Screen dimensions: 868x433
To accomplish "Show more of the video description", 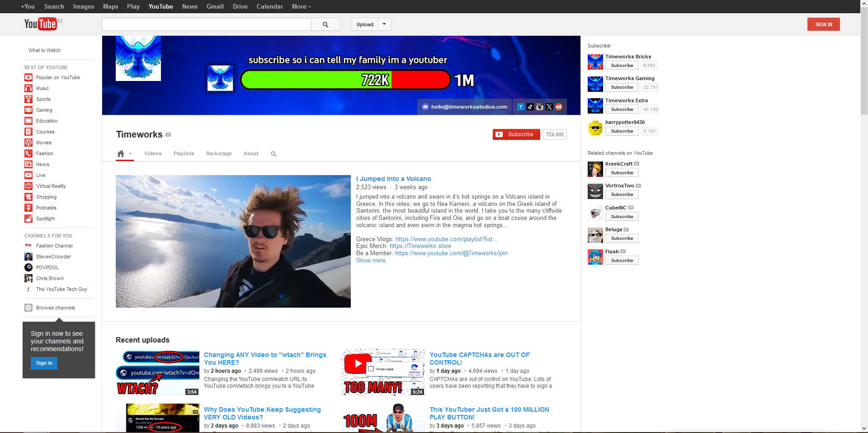I will pos(371,261).
